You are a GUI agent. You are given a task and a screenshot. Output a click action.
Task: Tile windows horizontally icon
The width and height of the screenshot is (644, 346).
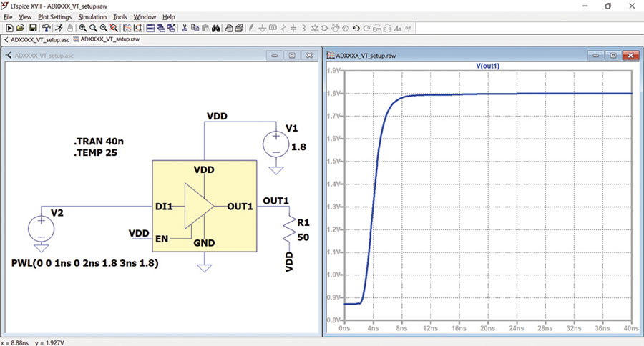150,28
